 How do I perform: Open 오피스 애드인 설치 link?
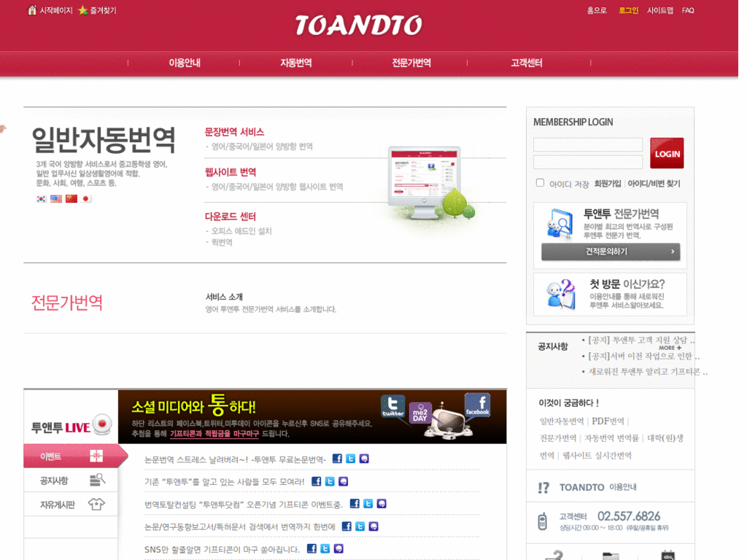tap(241, 231)
